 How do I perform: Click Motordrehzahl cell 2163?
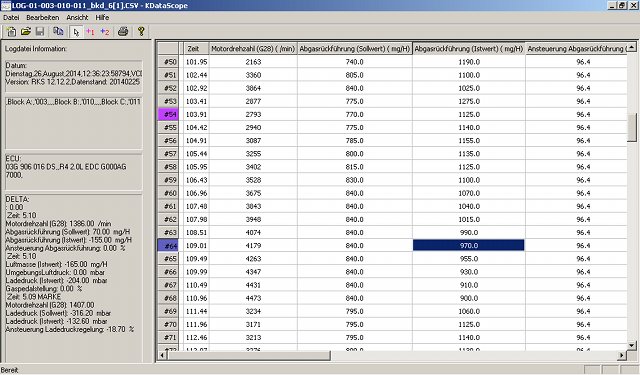pos(253,62)
